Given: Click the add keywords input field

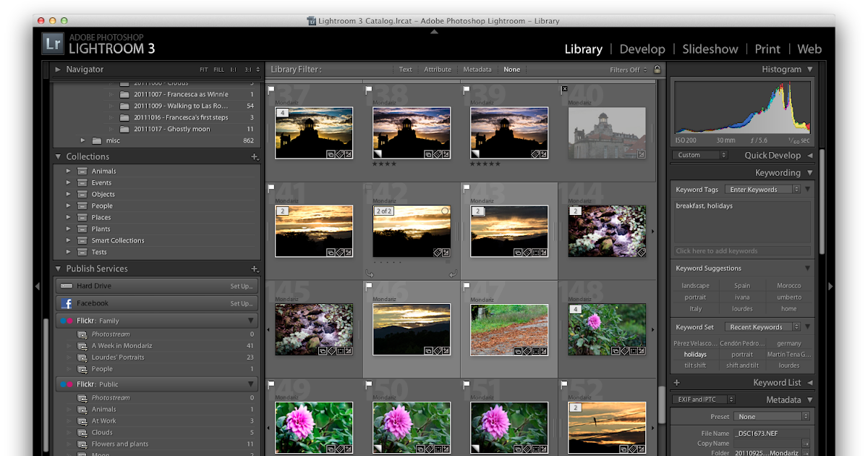Looking at the screenshot, I should click(742, 251).
